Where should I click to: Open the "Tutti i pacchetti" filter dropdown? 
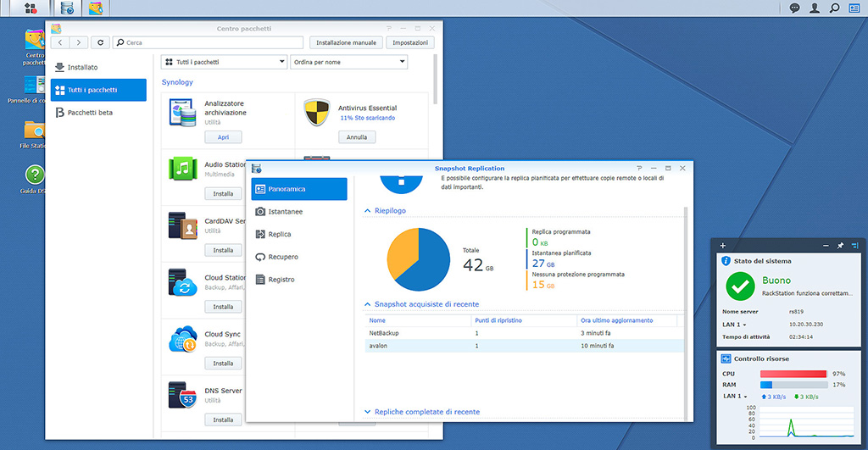coord(224,62)
